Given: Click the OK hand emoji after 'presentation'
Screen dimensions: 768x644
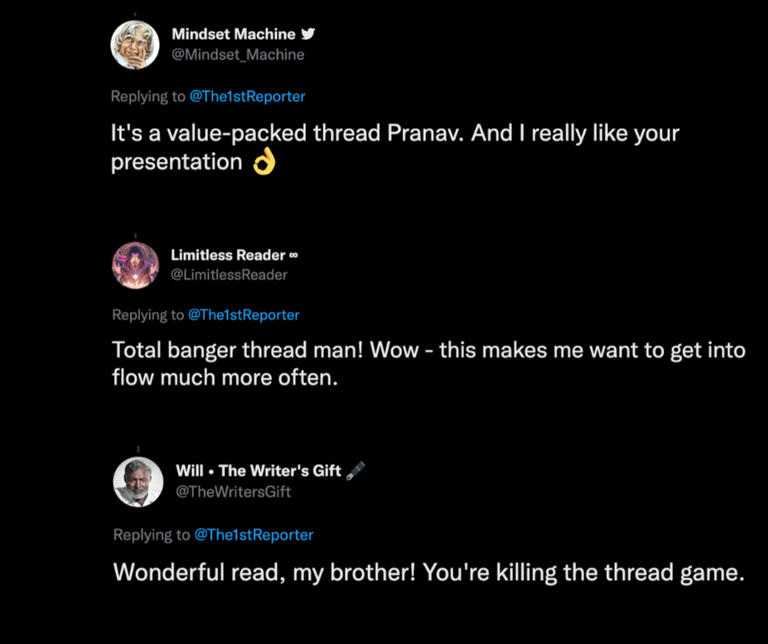Looking at the screenshot, I should 263,162.
